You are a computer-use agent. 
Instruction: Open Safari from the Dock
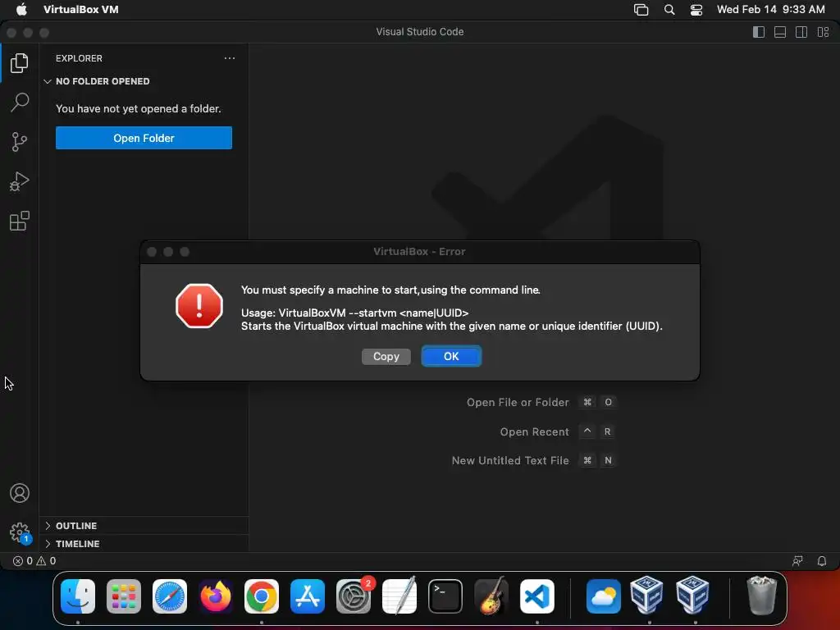click(170, 596)
